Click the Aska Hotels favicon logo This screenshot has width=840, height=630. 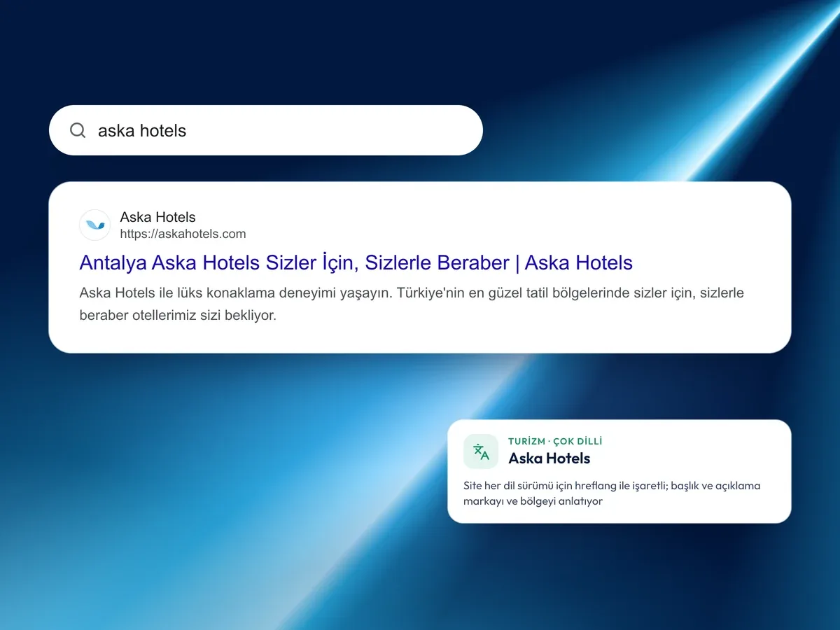94,225
